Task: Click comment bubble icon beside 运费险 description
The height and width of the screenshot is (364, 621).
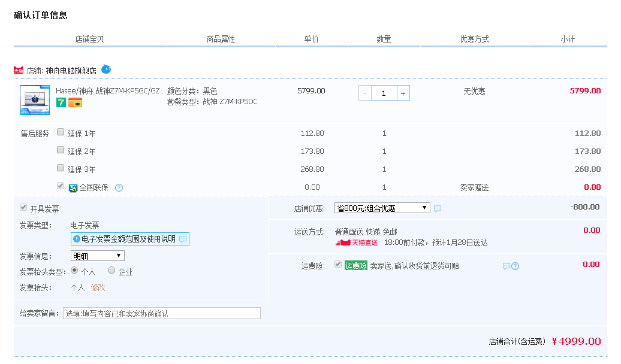Action: [x=506, y=266]
